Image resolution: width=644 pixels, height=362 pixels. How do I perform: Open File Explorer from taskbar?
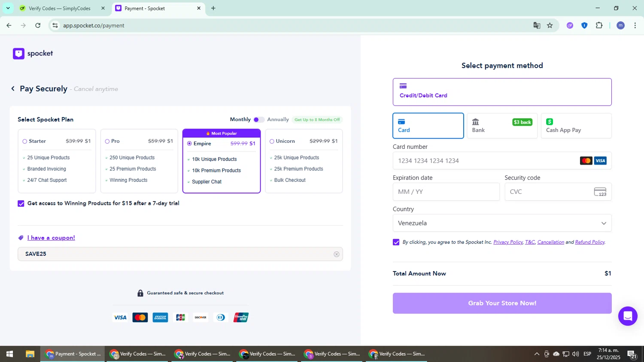(x=30, y=354)
